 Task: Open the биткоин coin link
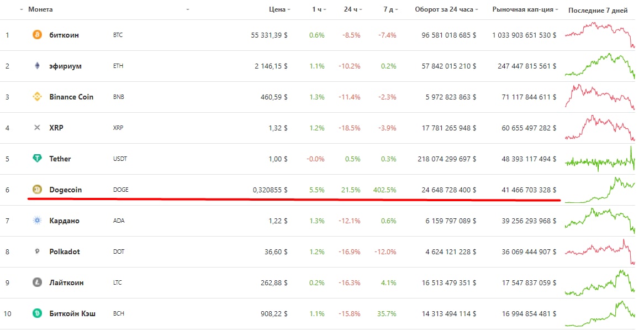coord(64,35)
